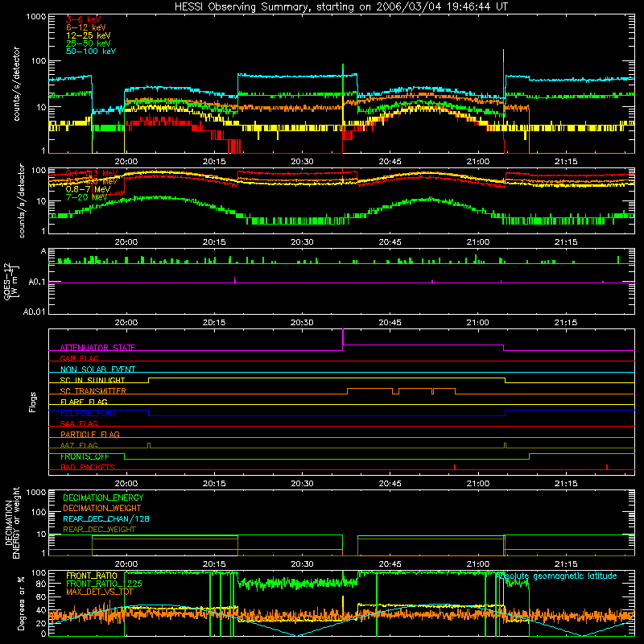
Task: Click the Absolute geomagnetic latitude label
Action: tap(557, 576)
